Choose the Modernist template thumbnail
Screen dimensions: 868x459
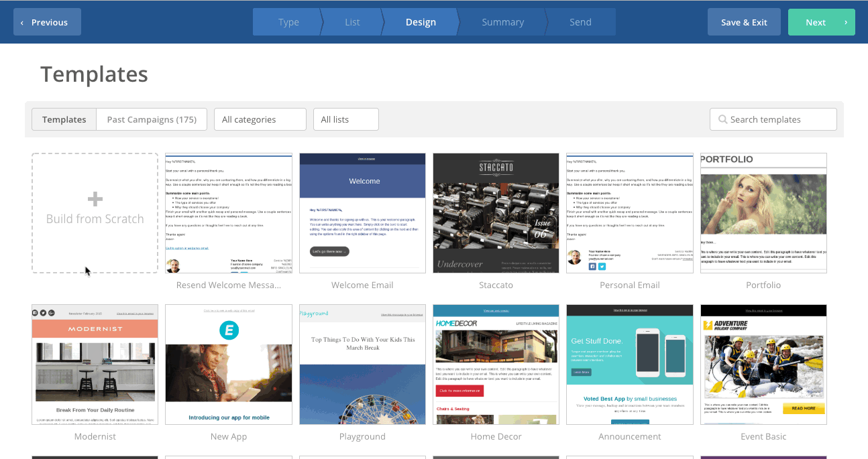pos(95,365)
